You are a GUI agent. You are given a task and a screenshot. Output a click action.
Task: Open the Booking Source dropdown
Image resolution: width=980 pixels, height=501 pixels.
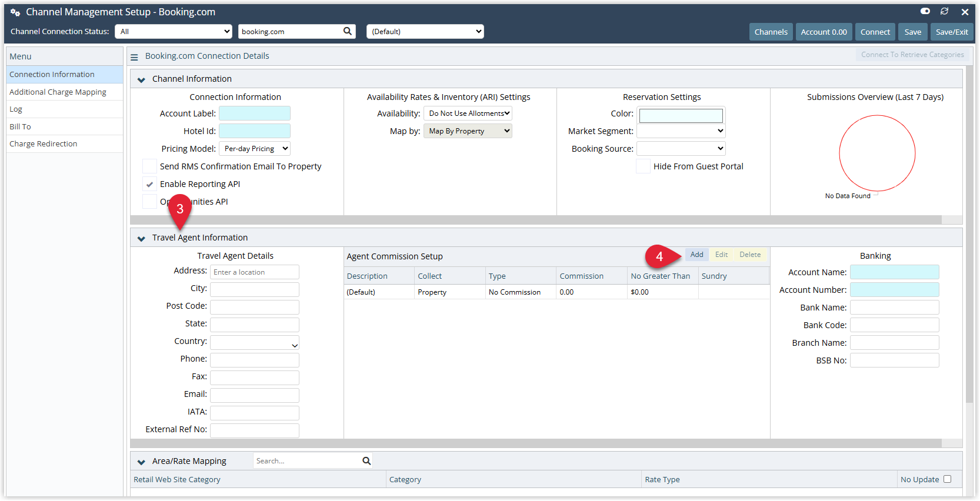(x=681, y=149)
